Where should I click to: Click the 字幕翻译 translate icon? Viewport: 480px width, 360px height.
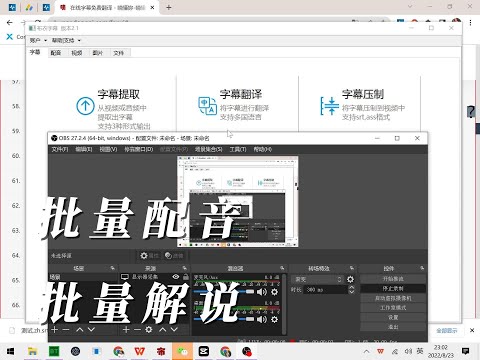click(207, 106)
